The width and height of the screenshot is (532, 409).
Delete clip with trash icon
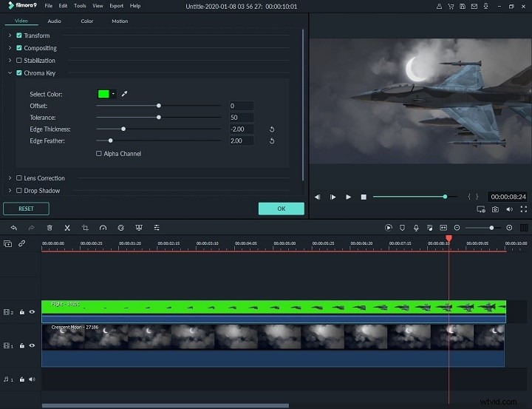tap(50, 228)
